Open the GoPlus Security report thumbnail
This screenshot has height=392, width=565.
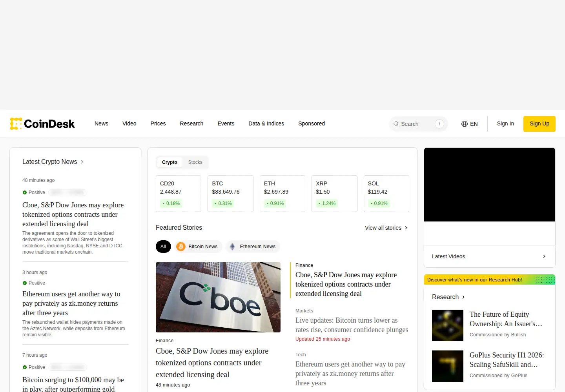(x=448, y=366)
